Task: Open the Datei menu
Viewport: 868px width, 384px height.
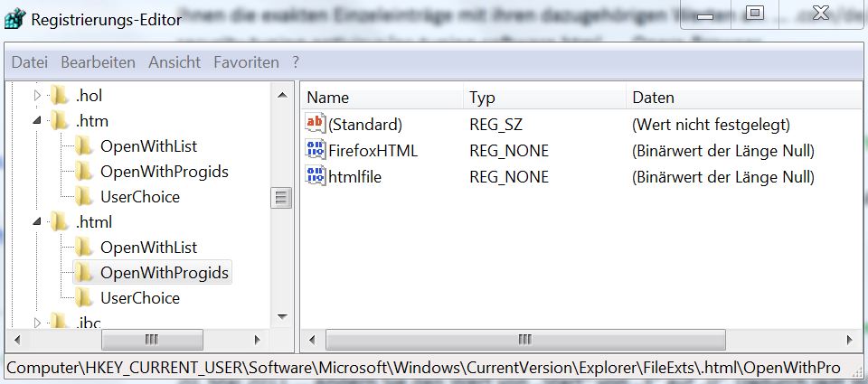Action: 29,62
